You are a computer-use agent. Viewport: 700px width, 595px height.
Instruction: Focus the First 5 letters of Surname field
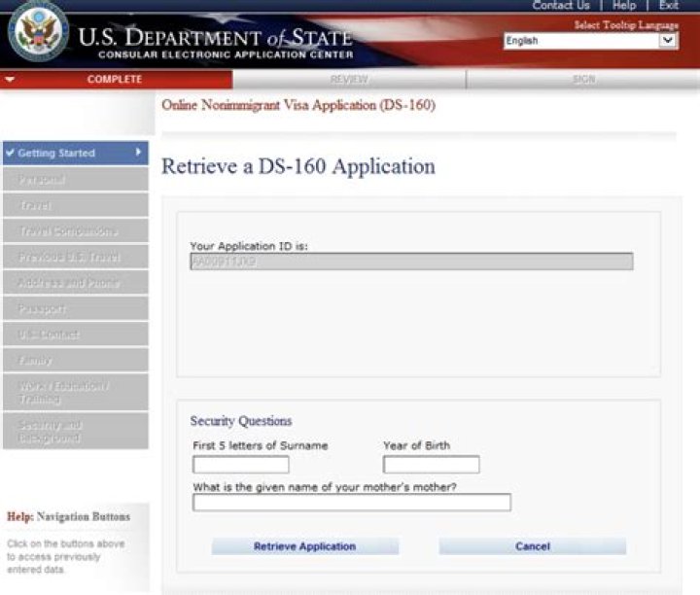click(x=240, y=465)
